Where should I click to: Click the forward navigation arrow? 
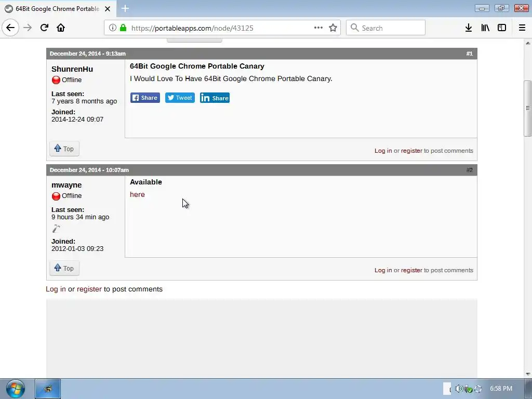[x=28, y=28]
